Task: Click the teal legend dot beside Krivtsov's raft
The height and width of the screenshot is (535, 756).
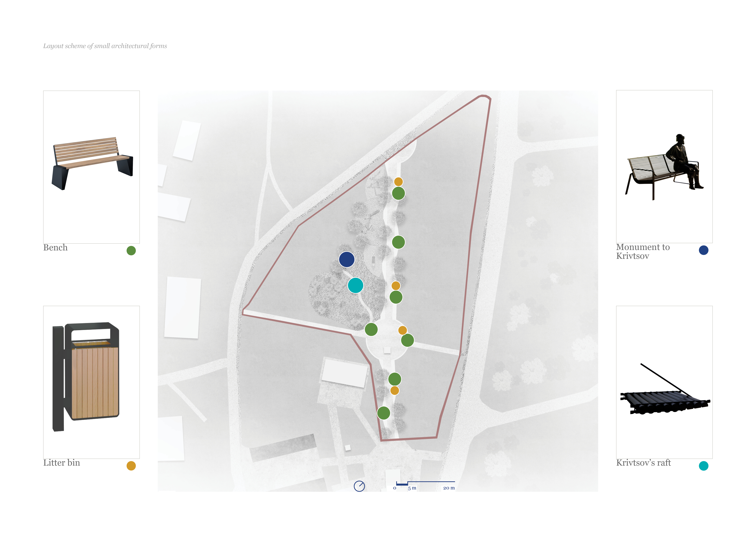Action: (703, 466)
